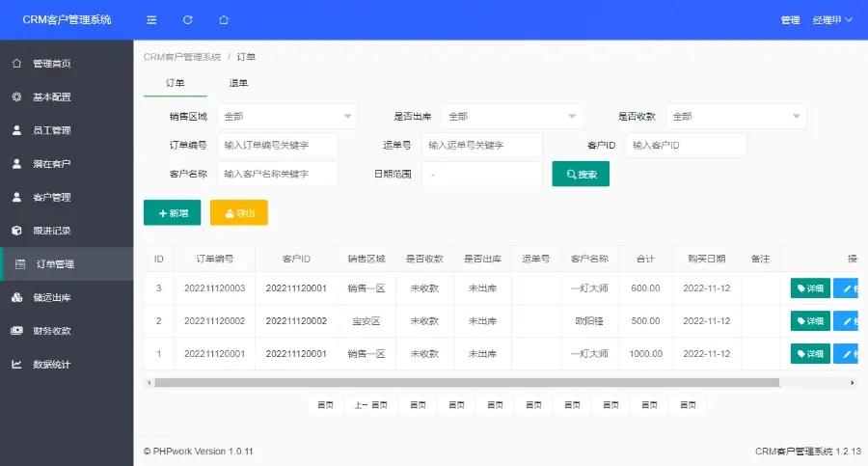
Task: Click the money icon beside 财务收款
Action: [16, 331]
